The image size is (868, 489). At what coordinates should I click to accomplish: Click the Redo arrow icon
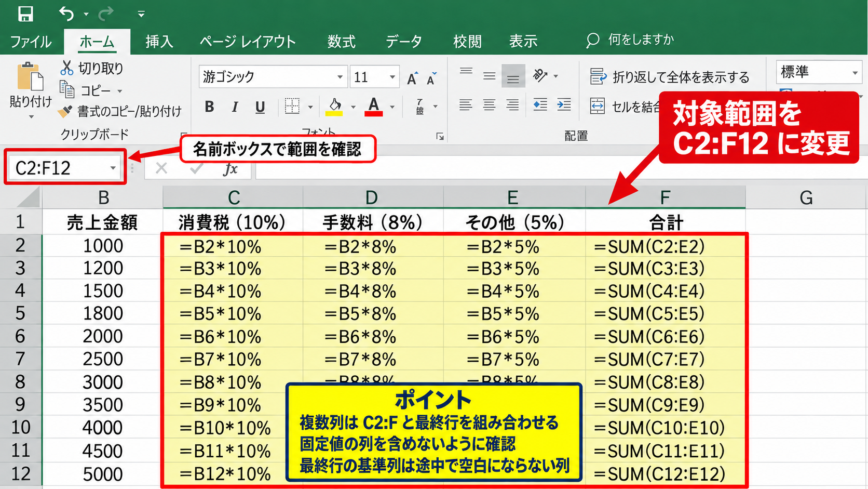tap(106, 14)
